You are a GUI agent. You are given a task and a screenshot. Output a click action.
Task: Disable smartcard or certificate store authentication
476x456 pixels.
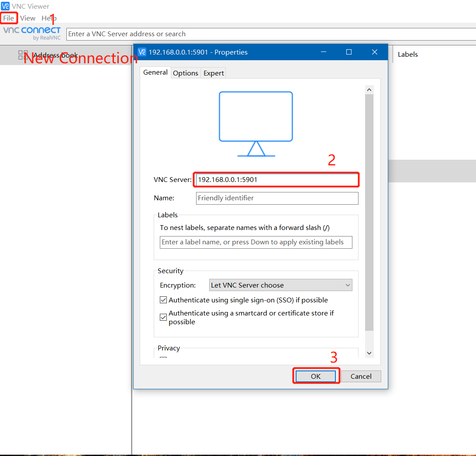point(163,317)
